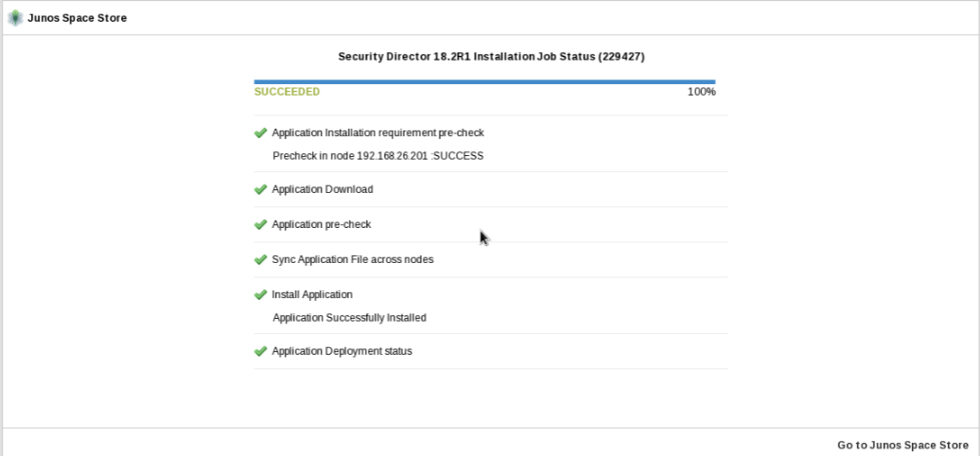This screenshot has width=980, height=456.
Task: Click the Application Successfully Installed message
Action: [349, 318]
